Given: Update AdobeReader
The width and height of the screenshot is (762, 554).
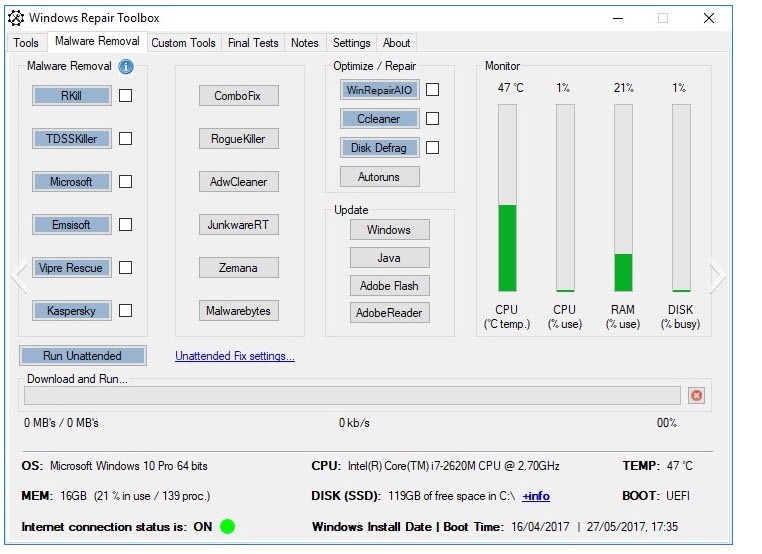Looking at the screenshot, I should click(x=390, y=313).
